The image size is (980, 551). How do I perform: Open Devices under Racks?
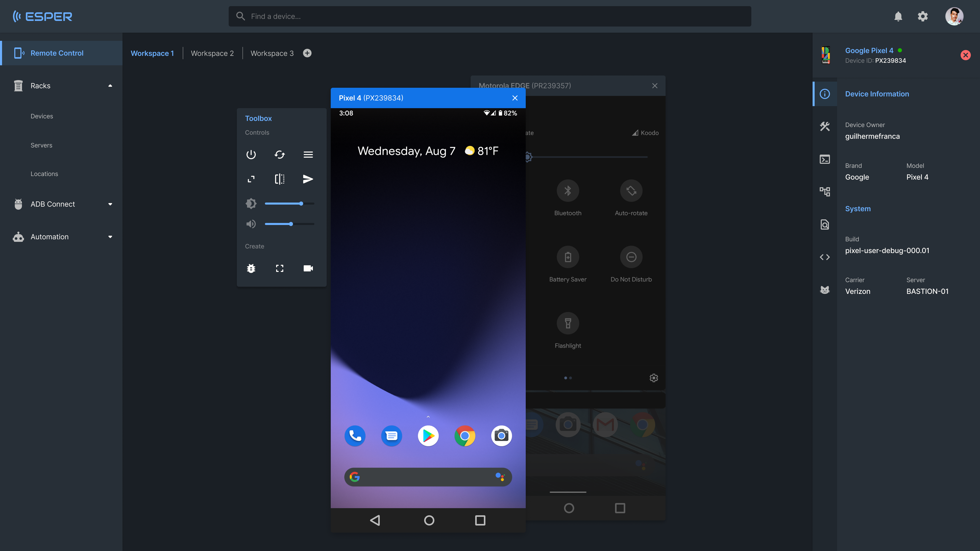(42, 116)
